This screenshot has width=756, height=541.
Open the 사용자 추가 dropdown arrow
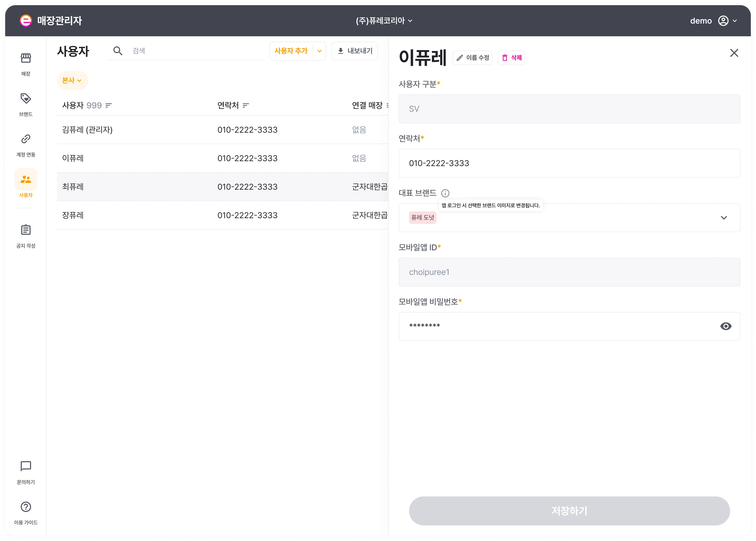tap(319, 51)
